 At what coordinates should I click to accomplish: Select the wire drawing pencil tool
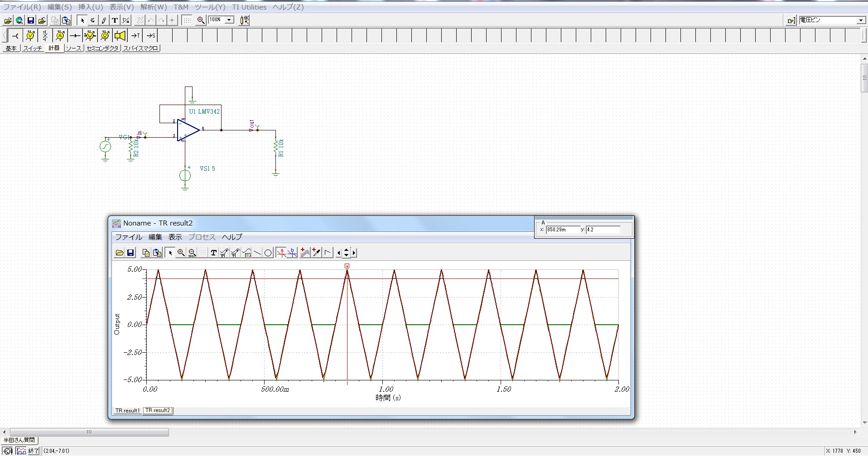tap(104, 20)
